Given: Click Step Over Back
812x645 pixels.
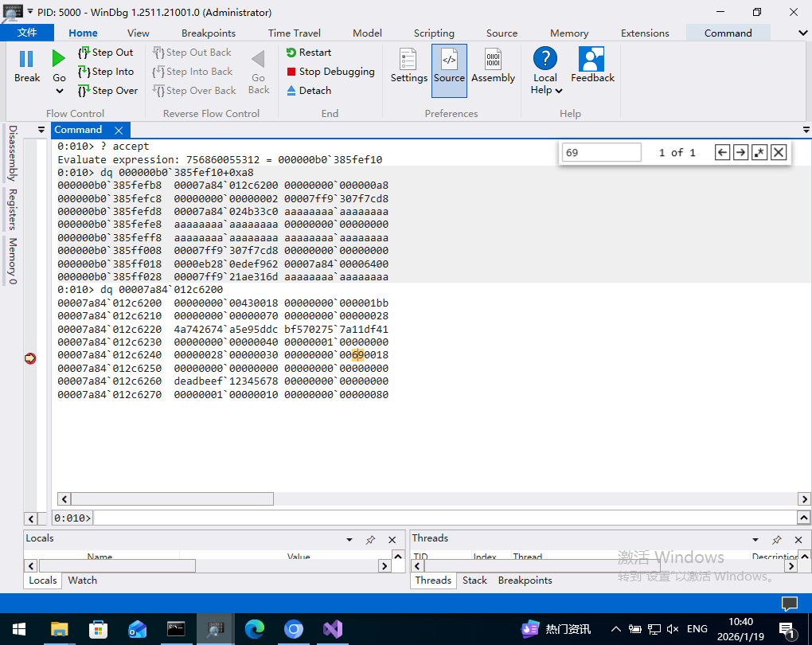Looking at the screenshot, I should click(x=194, y=91).
